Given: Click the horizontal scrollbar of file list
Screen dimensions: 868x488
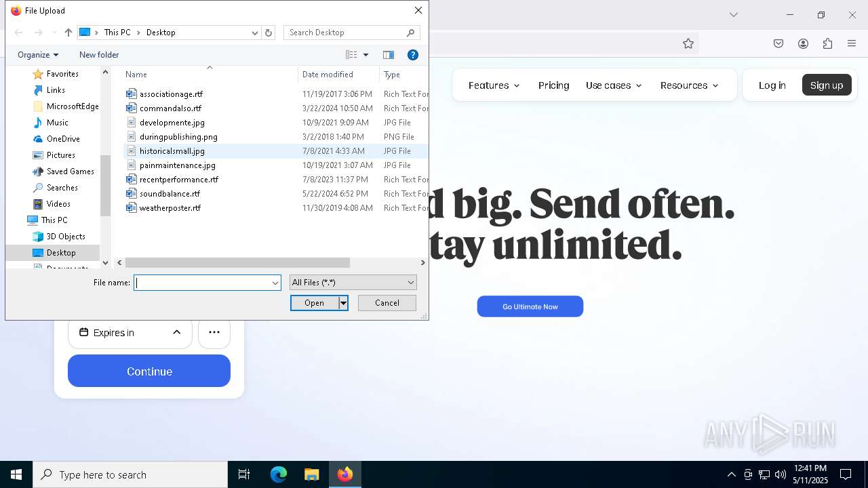Looking at the screenshot, I should 237,263.
